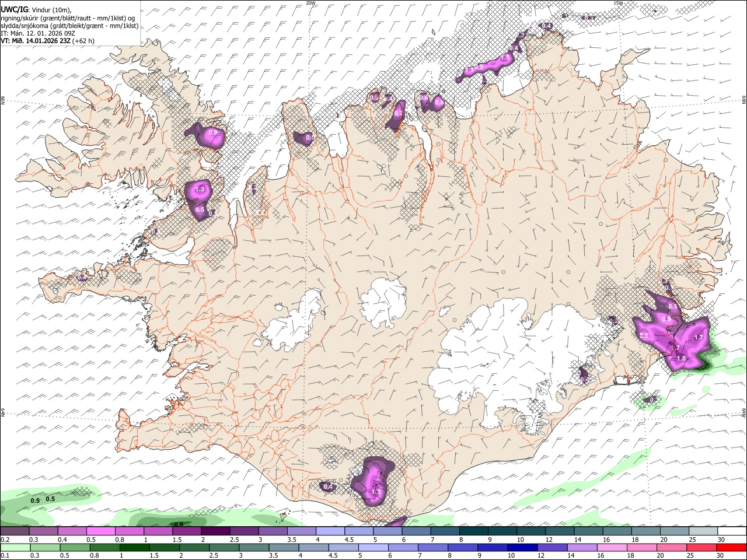Click the 'IT: Mán. 12. 01. 2026 09Z' line
The height and width of the screenshot is (560, 747).
[37, 33]
